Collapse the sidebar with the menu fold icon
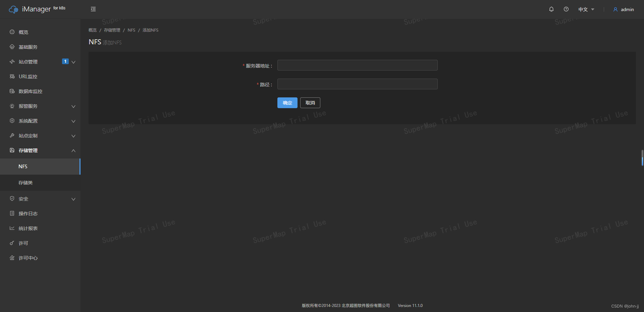This screenshot has width=644, height=312. pyautogui.click(x=93, y=9)
